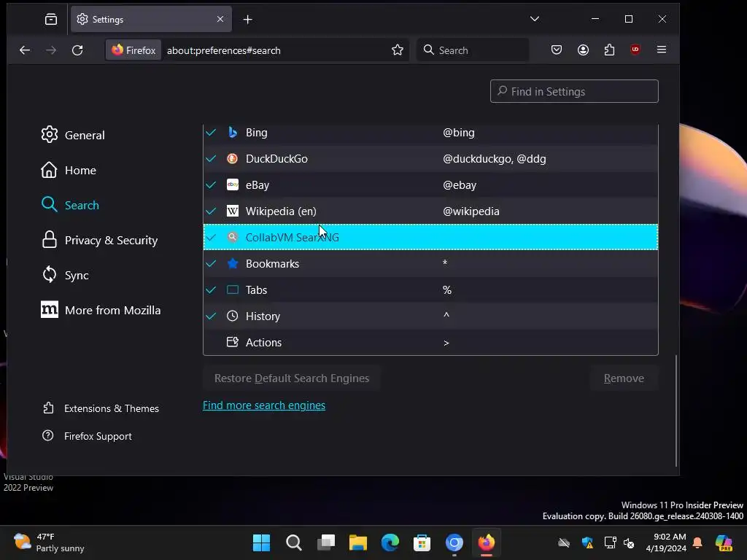Uncheck the CollabVM SearXNG checkmark
The width and height of the screenshot is (747, 560).
coord(211,237)
